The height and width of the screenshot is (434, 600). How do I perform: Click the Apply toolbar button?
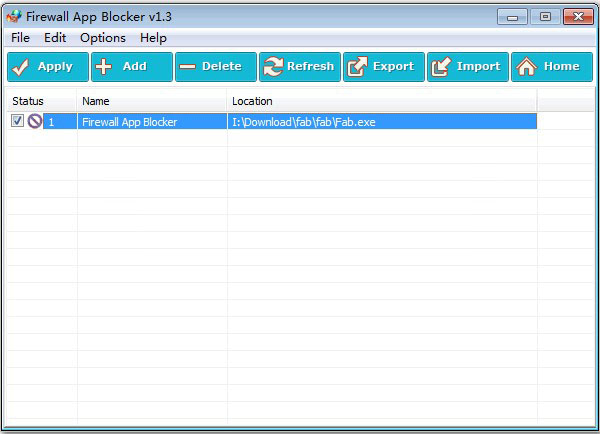pos(48,67)
